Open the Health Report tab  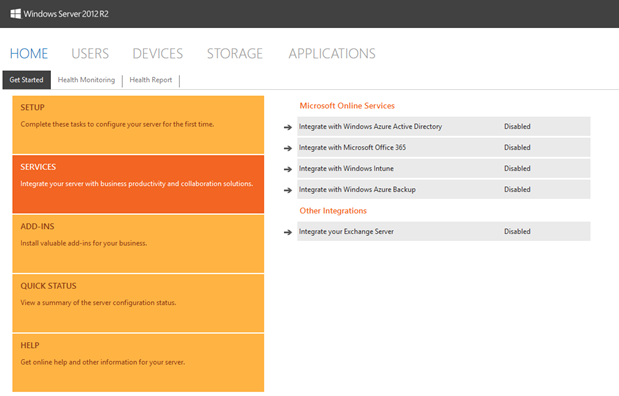coord(151,80)
